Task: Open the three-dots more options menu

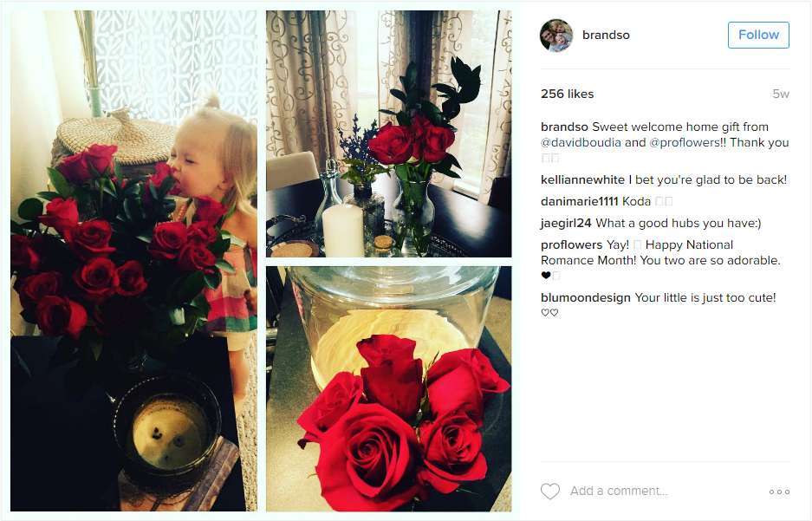Action: click(x=779, y=492)
